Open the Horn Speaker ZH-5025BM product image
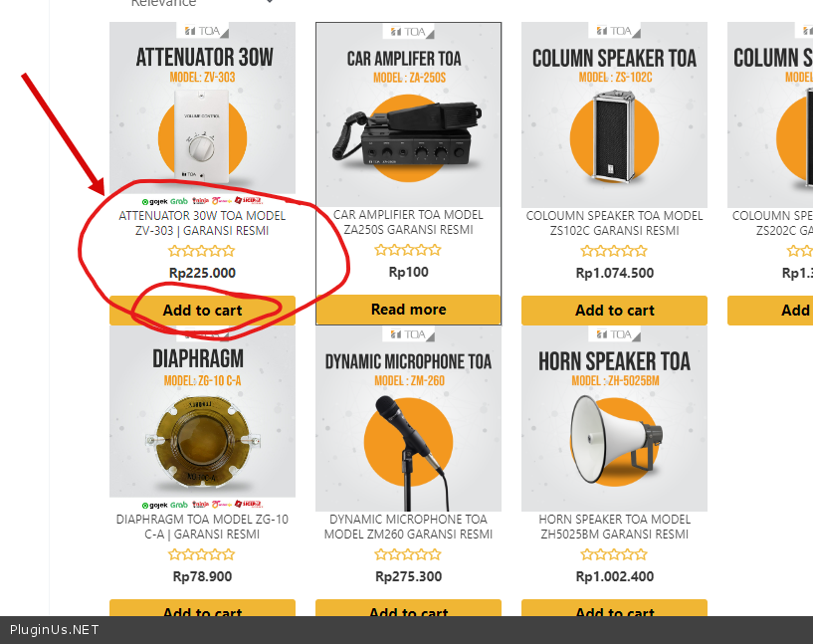 (x=614, y=418)
